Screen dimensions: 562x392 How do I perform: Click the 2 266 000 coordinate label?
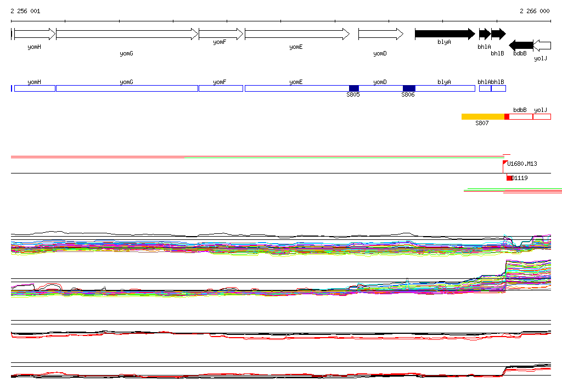coord(535,11)
